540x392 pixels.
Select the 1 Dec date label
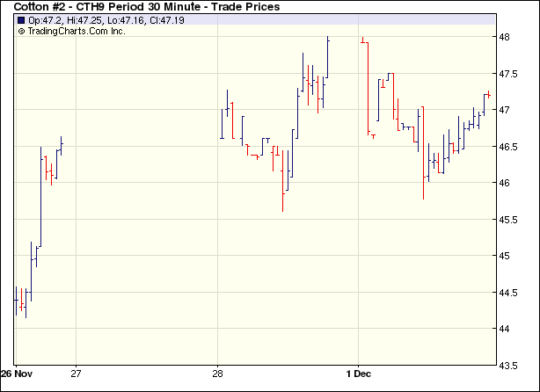[362, 371]
